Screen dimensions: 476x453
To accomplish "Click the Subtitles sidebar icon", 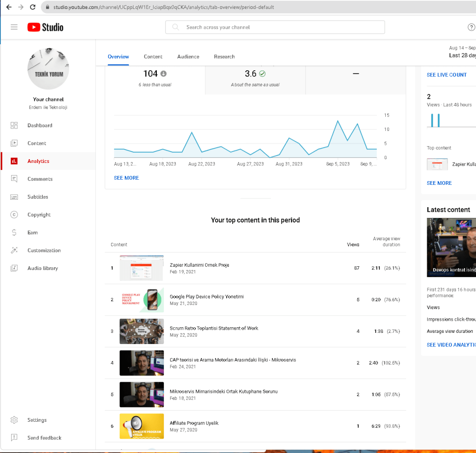I will click(x=14, y=197).
